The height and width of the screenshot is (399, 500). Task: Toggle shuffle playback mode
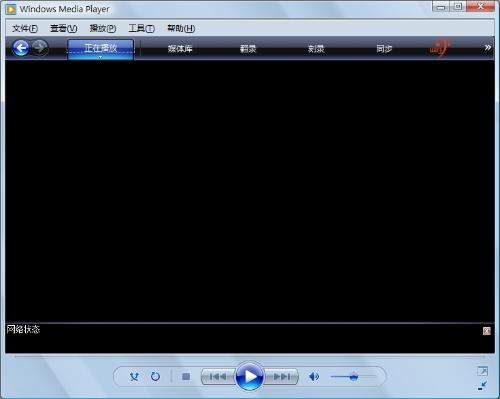pos(134,377)
